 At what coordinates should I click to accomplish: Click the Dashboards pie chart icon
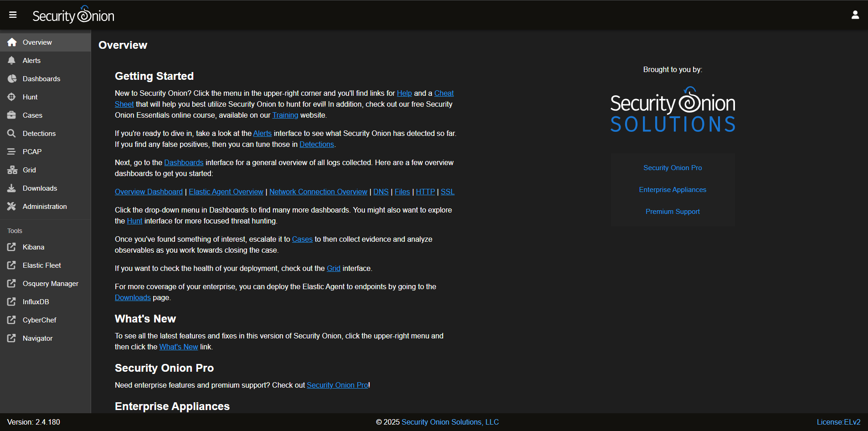click(x=11, y=78)
